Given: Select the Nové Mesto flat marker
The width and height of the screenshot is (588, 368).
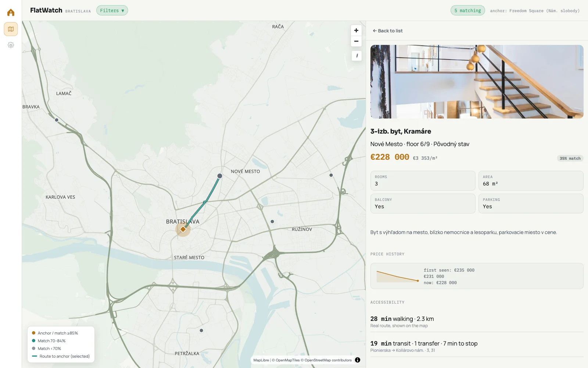Looking at the screenshot, I should [x=220, y=176].
